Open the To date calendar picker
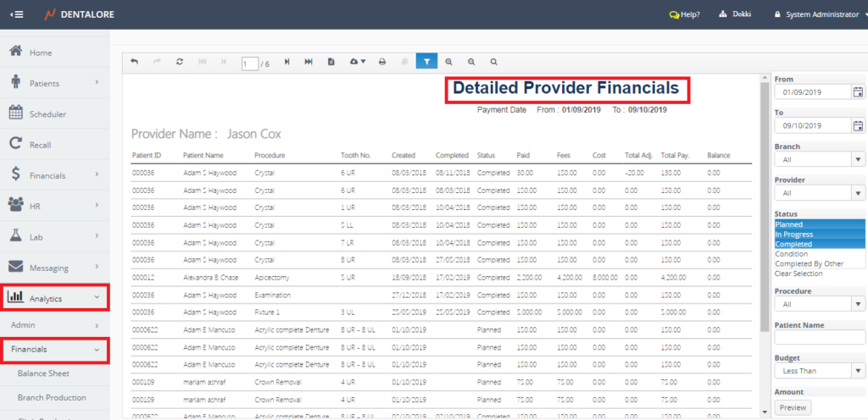The image size is (868, 420). tap(858, 126)
